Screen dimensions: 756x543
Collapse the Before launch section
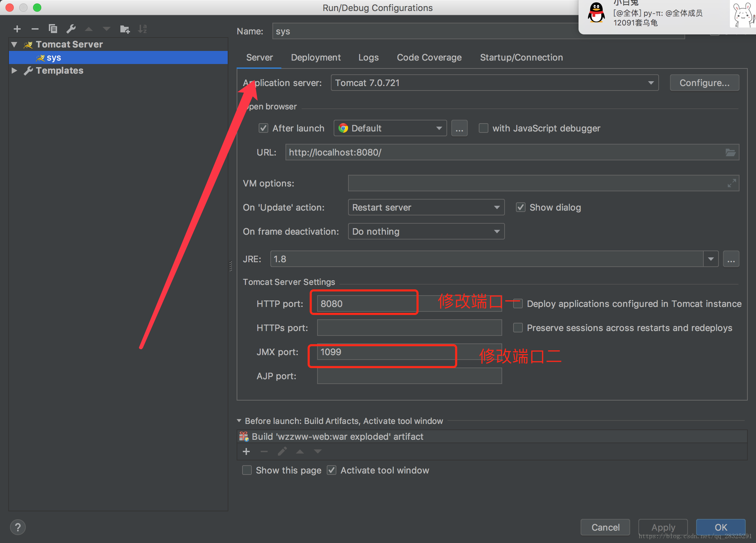pos(239,421)
